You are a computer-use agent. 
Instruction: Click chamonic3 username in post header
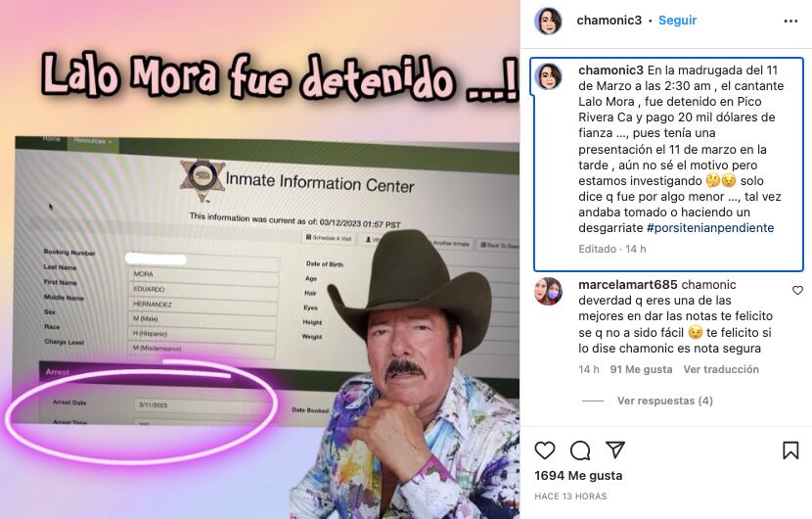pos(609,21)
